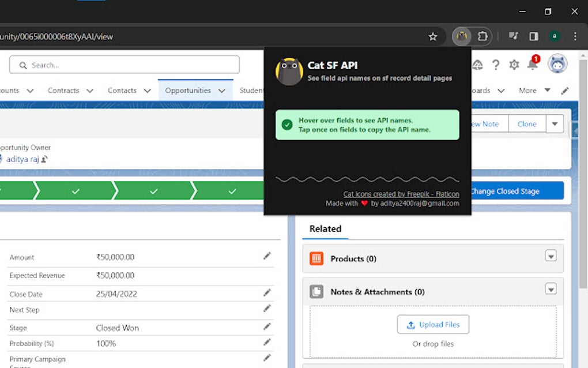Switch to the Contacts tab
The image size is (588, 368).
[122, 90]
